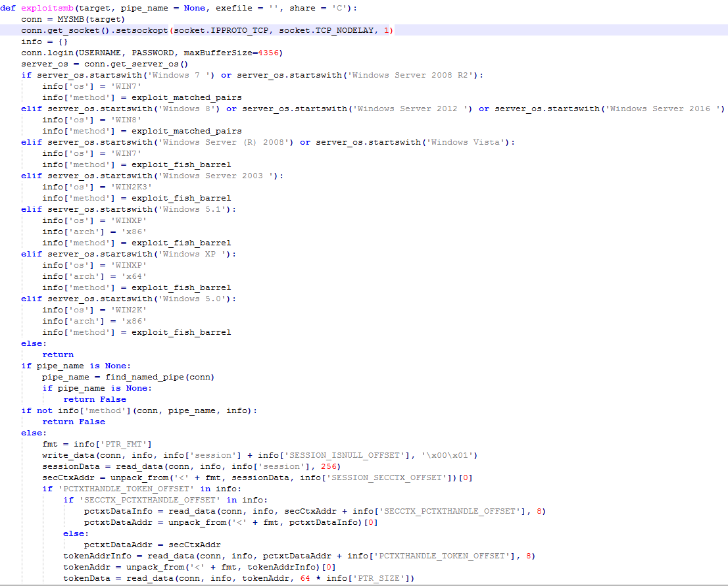This screenshot has height=586, width=728.
Task: Click USERNAME in the conn.login call
Action: point(100,53)
